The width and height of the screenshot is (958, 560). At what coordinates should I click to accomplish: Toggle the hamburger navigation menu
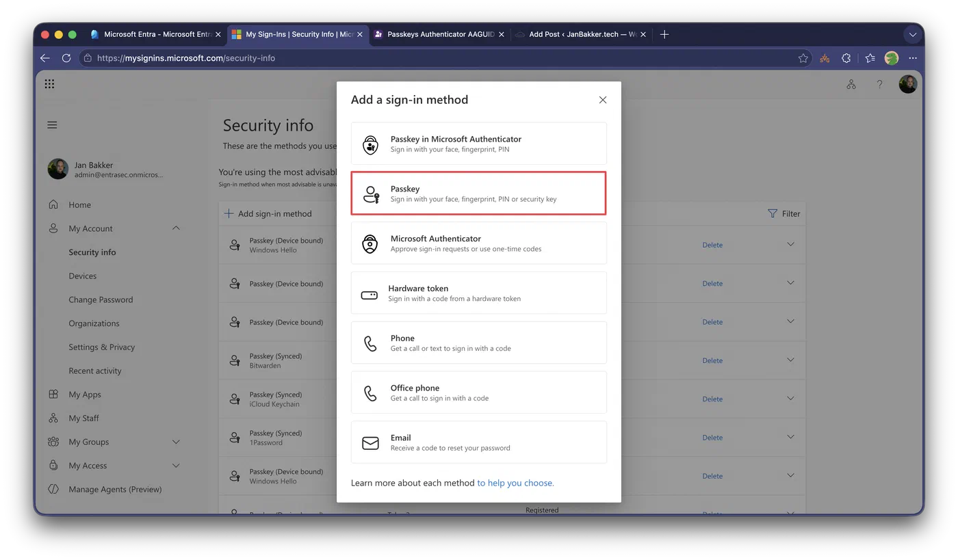click(x=52, y=125)
